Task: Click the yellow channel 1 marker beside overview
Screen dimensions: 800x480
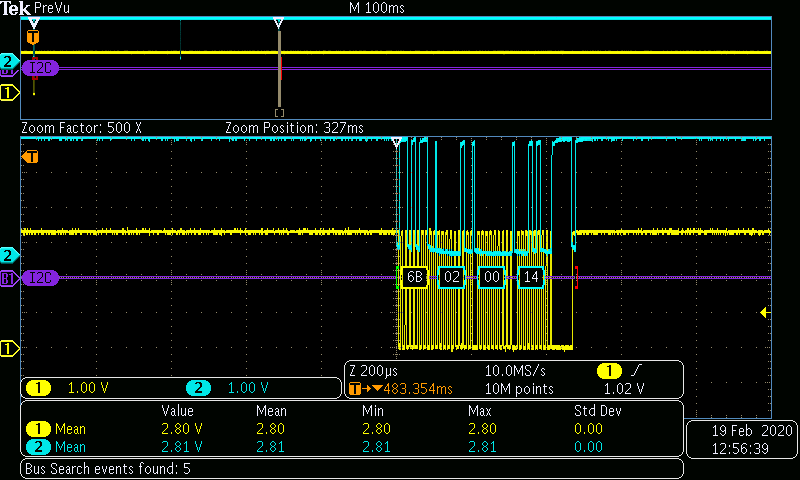Action: [x=8, y=92]
